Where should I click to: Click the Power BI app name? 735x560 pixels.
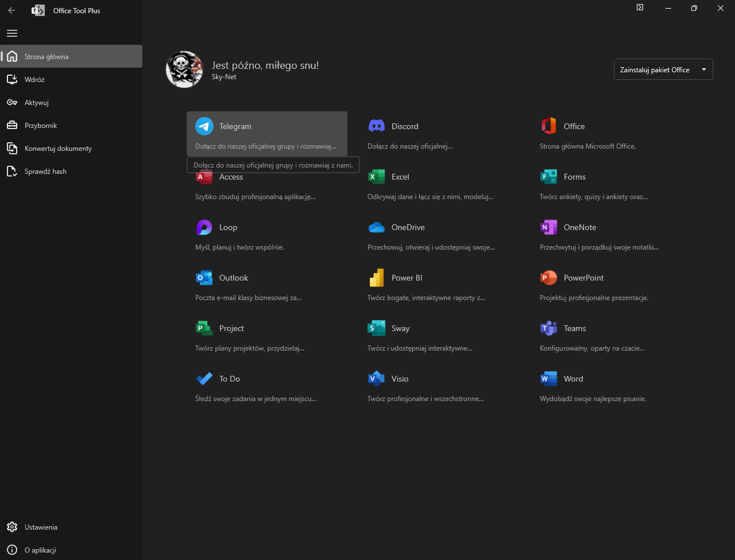tap(407, 278)
